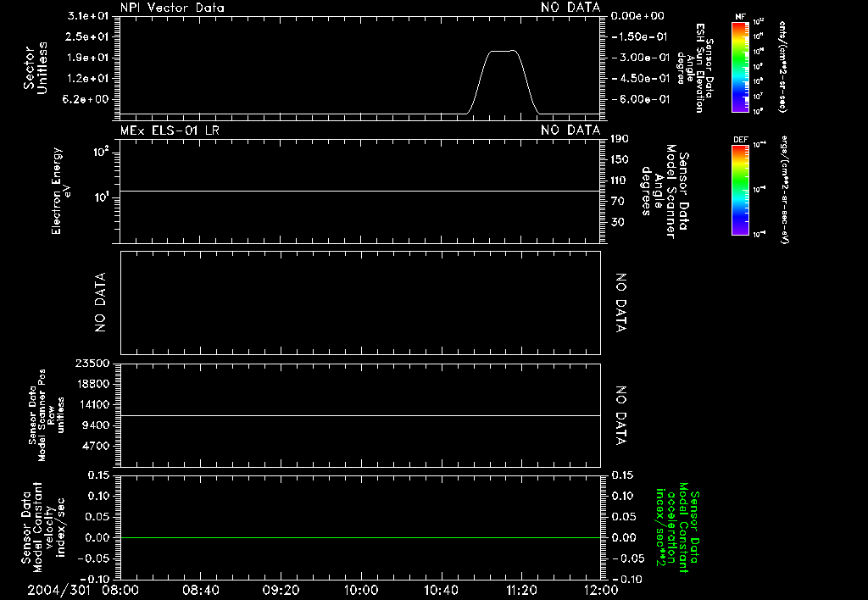
Task: Click the '08:40' time axis label
Action: point(200,591)
